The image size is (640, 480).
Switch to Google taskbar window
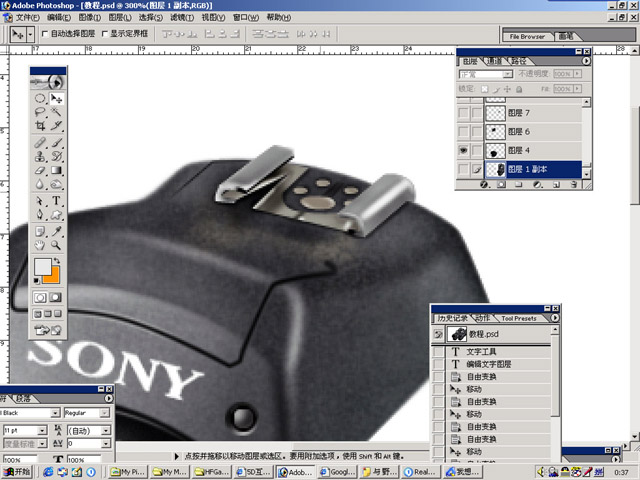coord(338,472)
